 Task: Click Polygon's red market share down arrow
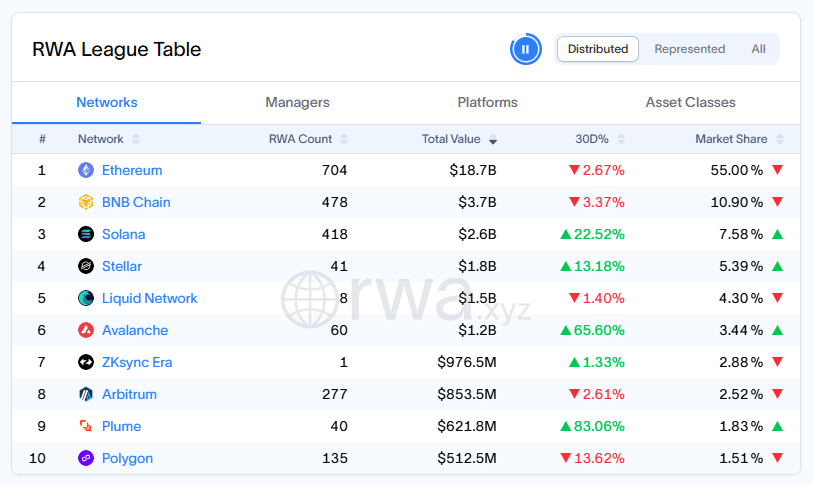(777, 458)
